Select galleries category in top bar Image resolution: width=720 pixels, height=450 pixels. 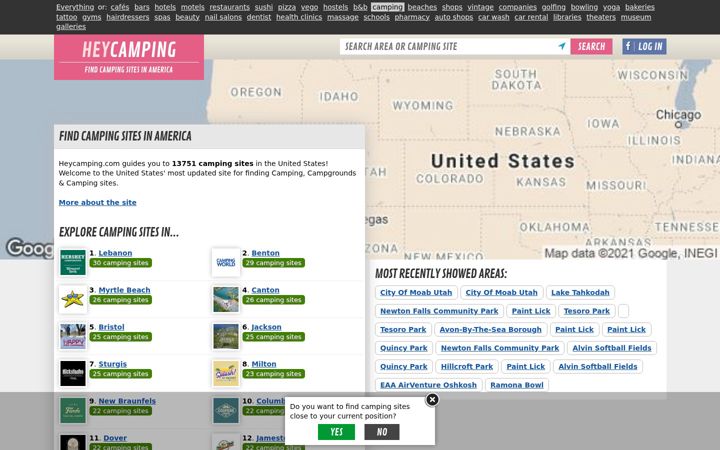71,26
